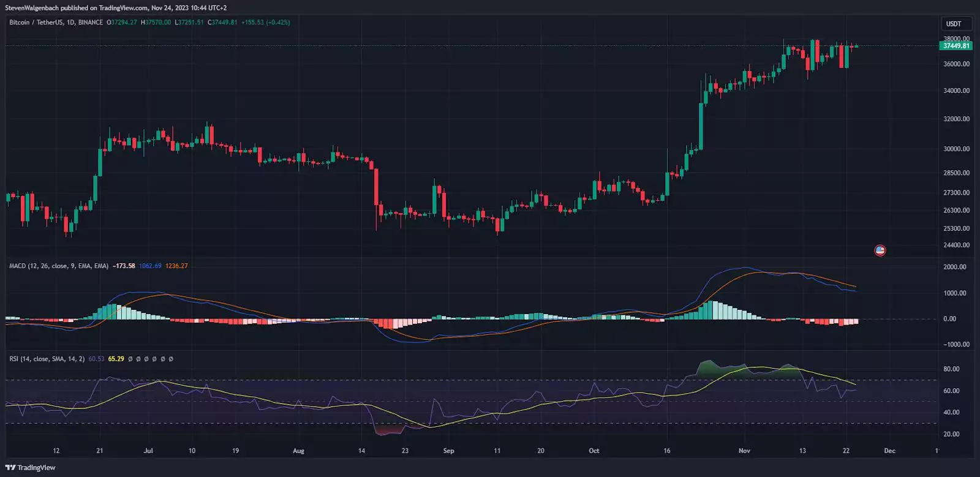Click the US flag economic event icon
Screen dimensions: 980x477
coord(880,250)
